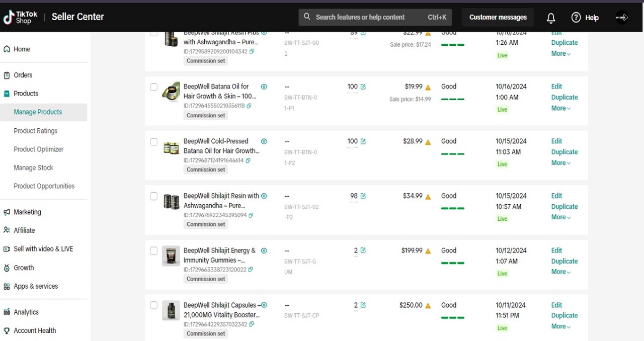Screen dimensions: 644x341
Task: Select checkbox for BeepWell Batana Oil for Hair Growth & Skin
Action: [154, 87]
